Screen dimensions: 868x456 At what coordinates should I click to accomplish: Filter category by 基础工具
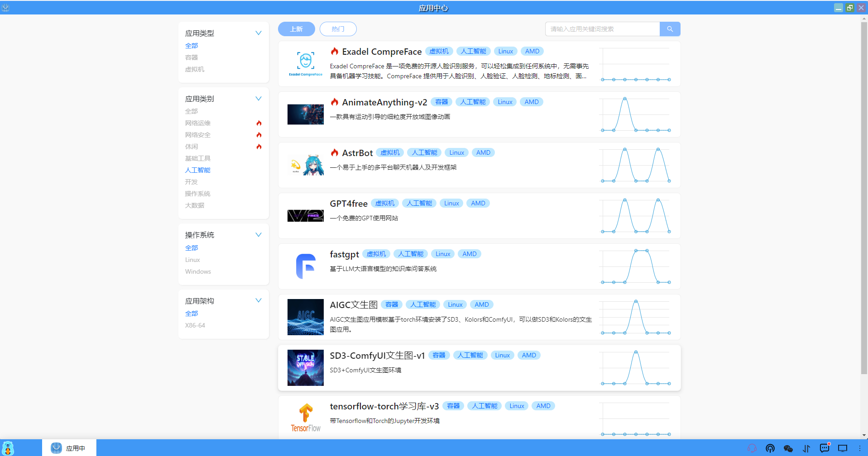tap(198, 158)
